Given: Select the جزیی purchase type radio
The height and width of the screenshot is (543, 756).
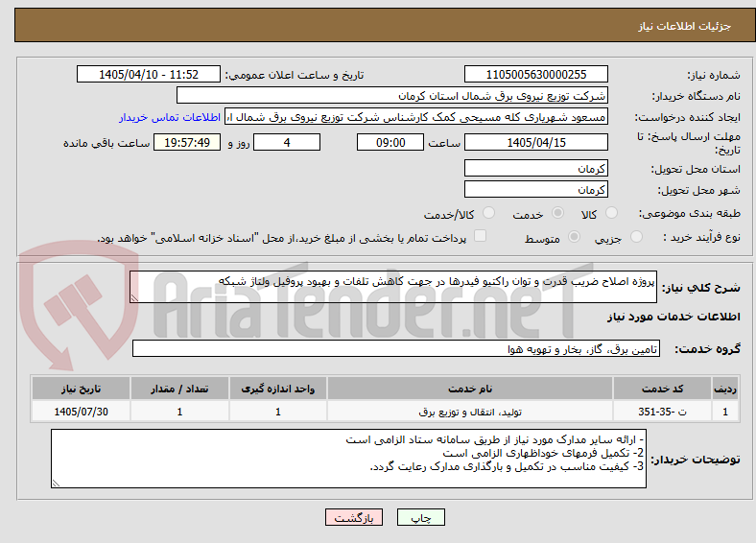Looking at the screenshot, I should (x=636, y=236).
